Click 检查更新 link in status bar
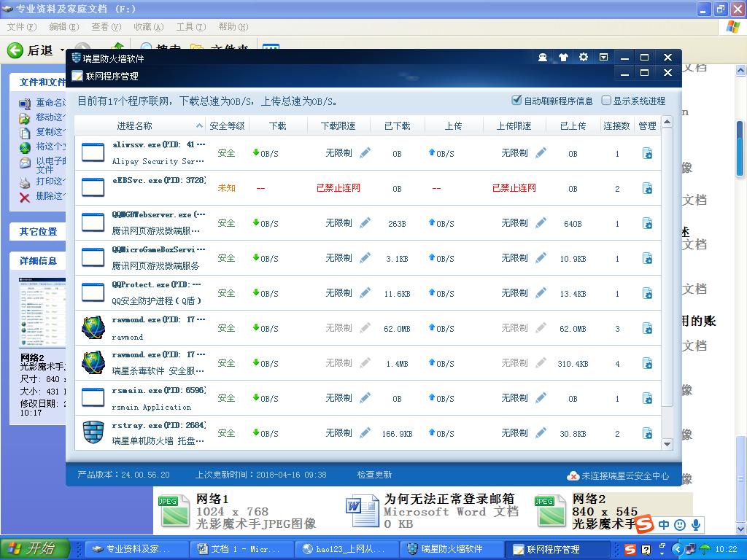Image resolution: width=747 pixels, height=560 pixels. click(374, 475)
